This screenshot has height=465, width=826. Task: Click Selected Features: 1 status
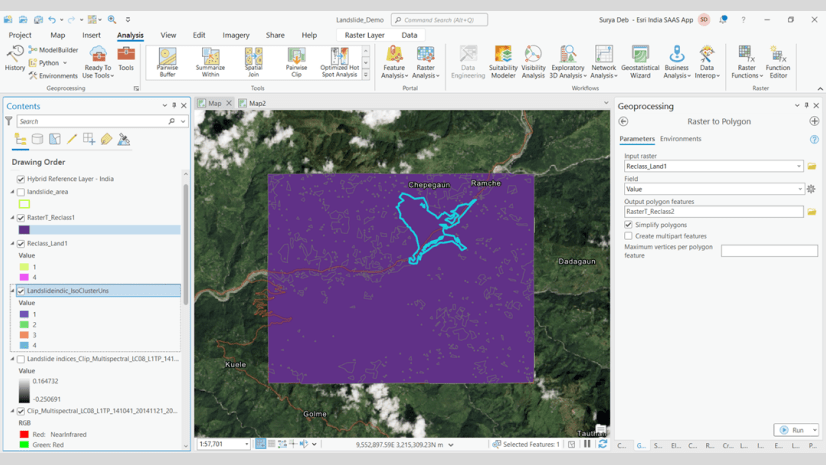[526, 444]
